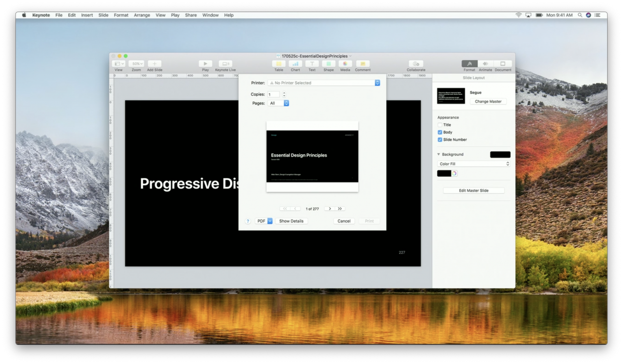Viewport: 623px width, 364px height.
Task: Click the Print button
Action: (x=369, y=221)
